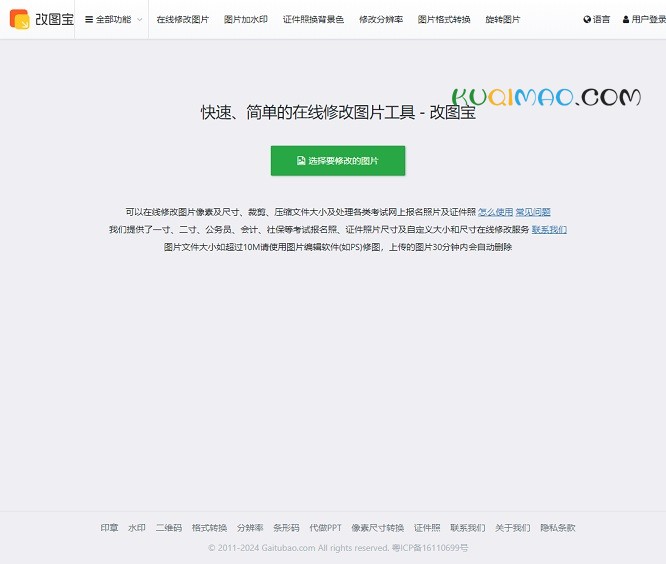Open the 证件照 footer link

[x=427, y=528]
